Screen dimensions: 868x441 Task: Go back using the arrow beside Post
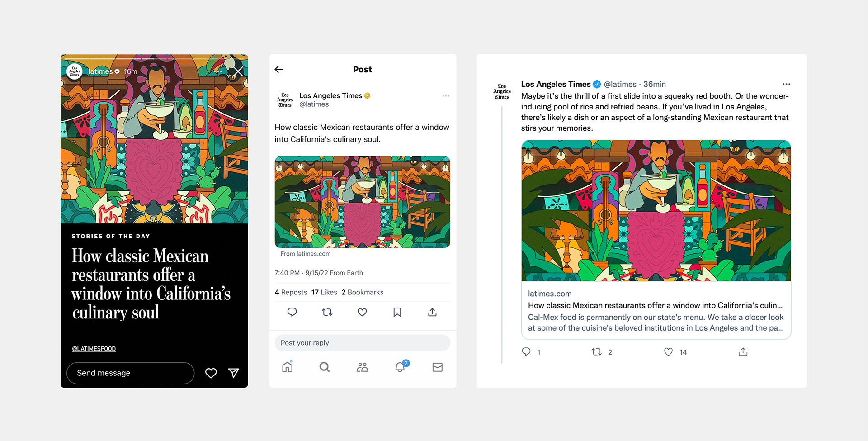[x=279, y=69]
